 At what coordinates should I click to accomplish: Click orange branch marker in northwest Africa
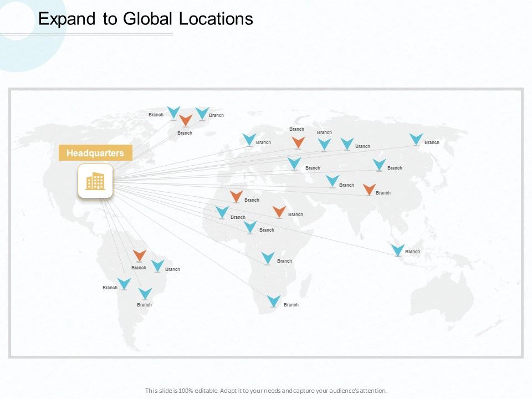pos(236,196)
